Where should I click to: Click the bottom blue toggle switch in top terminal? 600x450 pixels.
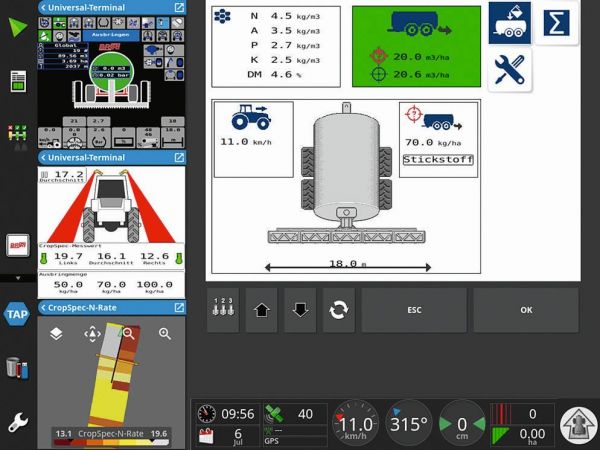[174, 75]
